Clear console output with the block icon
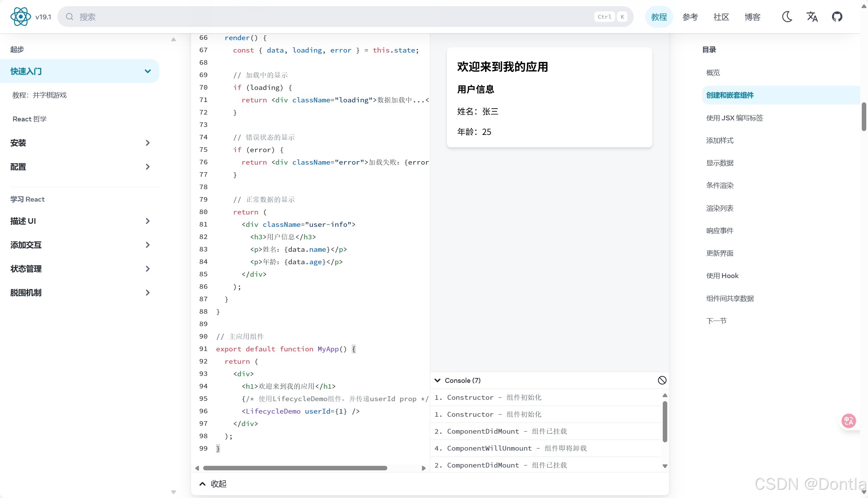868x498 pixels. 662,380
